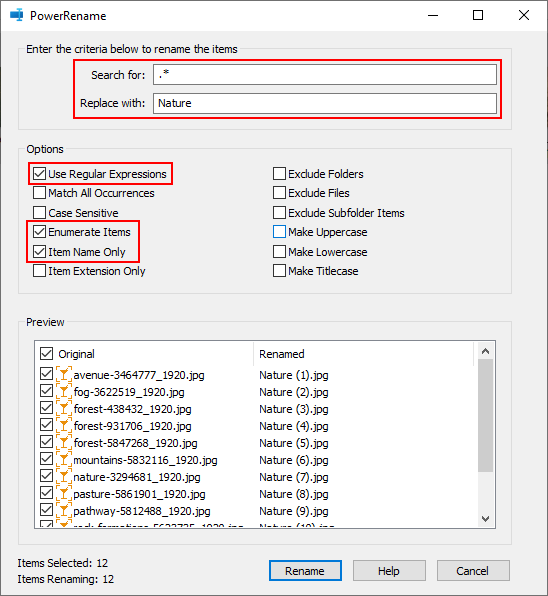This screenshot has height=596, width=548.
Task: Click file icon beside forest-438432_1920.jpg
Action: [x=63, y=408]
